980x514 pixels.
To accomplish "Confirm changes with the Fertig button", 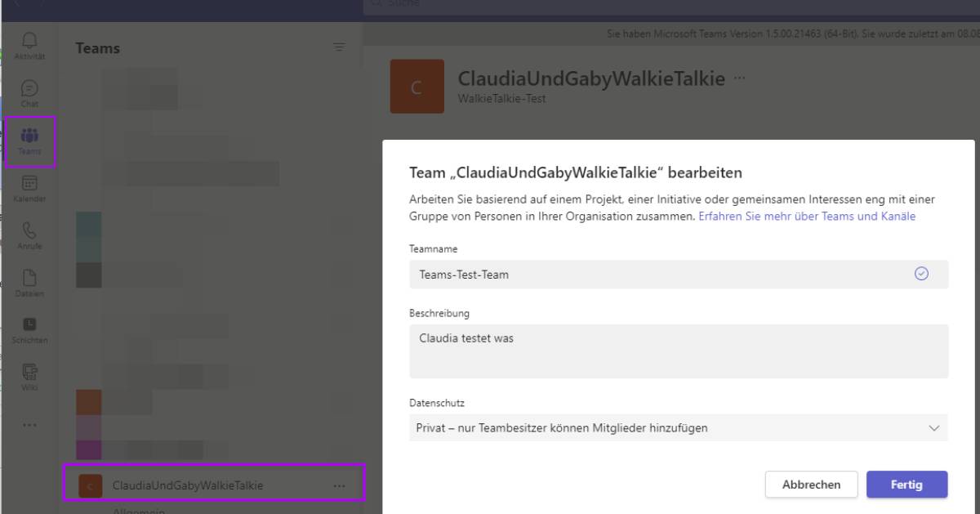I will coord(906,484).
